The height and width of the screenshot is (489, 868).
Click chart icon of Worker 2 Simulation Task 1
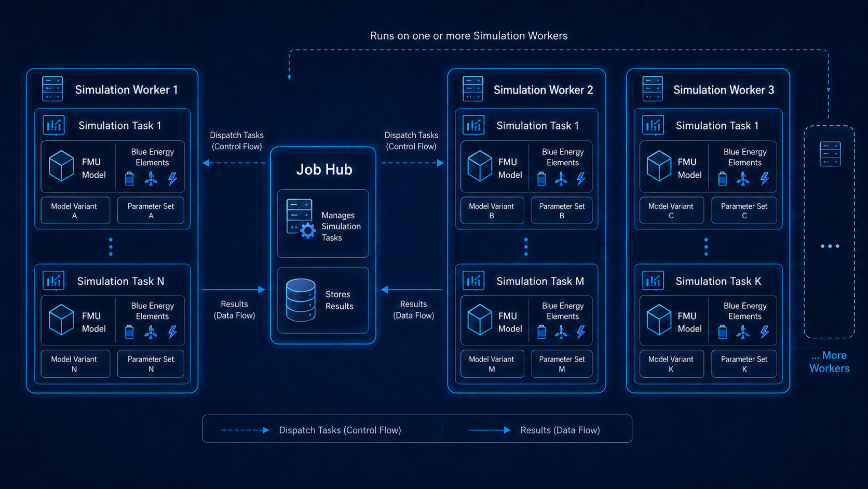(473, 125)
